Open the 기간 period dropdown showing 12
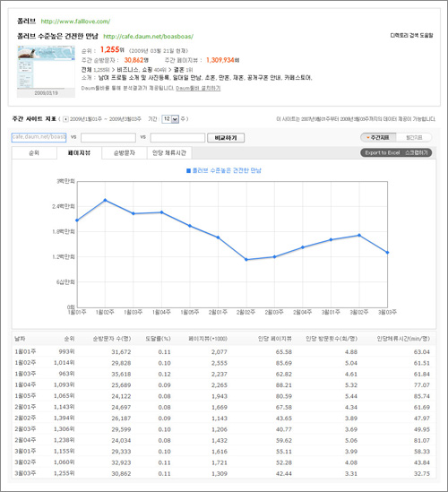 (170, 119)
